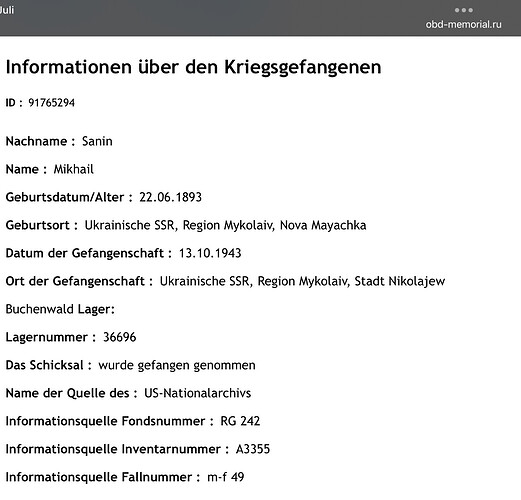
Task: Click the 'Name der Quelle des :' label
Action: point(72,393)
